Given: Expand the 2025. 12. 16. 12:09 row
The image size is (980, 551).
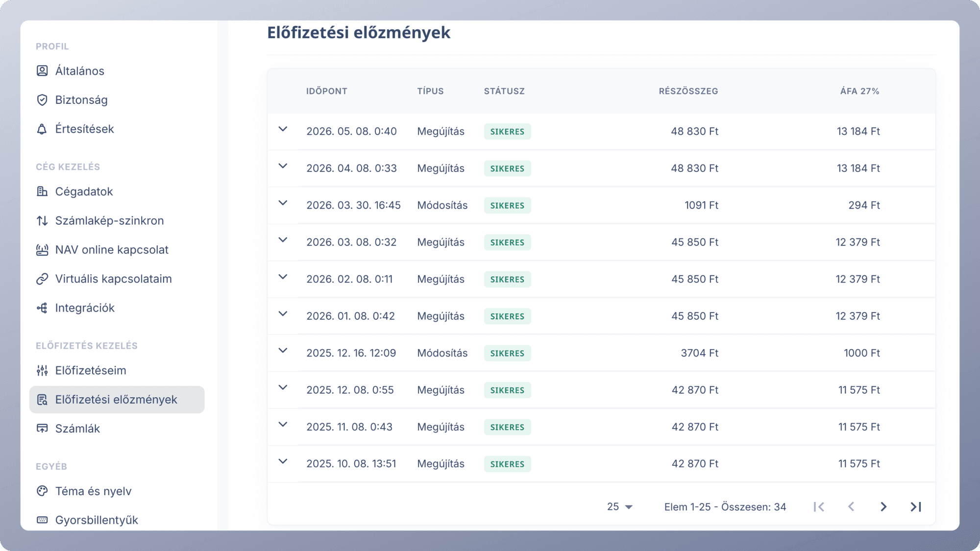Looking at the screenshot, I should click(x=283, y=351).
